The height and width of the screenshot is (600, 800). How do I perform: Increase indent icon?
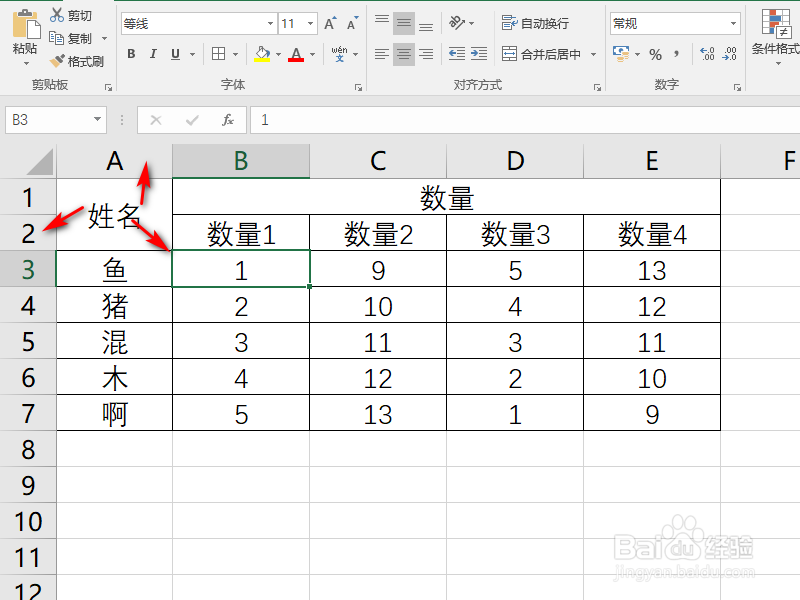point(479,54)
